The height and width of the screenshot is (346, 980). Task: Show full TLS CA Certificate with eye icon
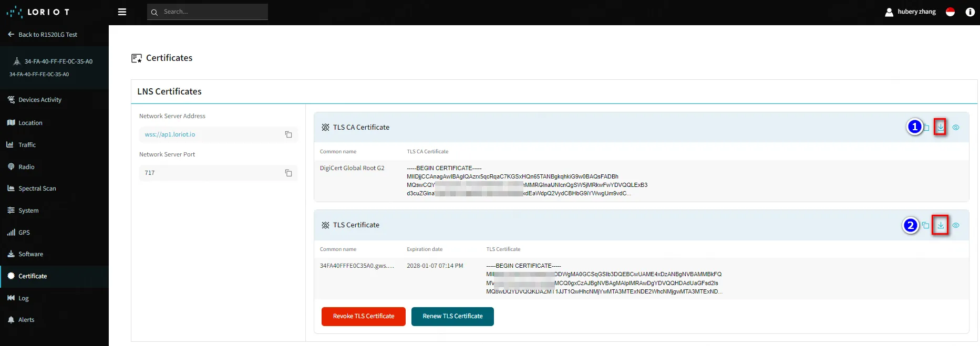point(956,128)
